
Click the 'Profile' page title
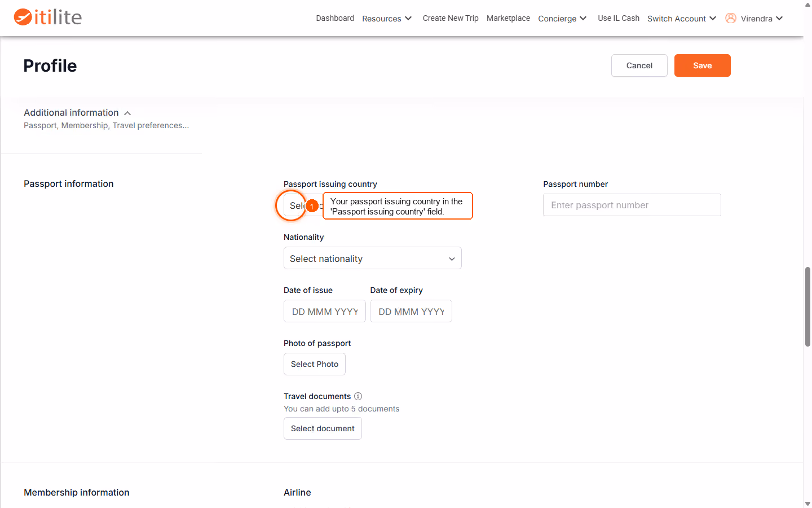(50, 65)
